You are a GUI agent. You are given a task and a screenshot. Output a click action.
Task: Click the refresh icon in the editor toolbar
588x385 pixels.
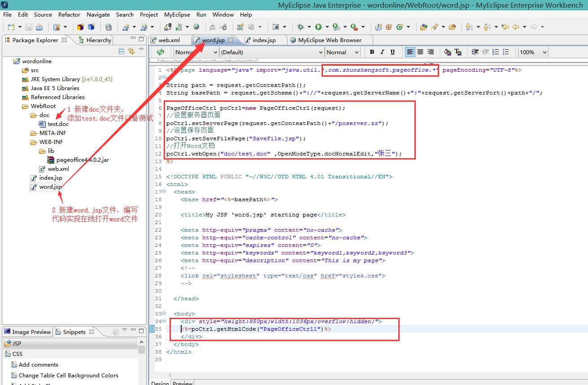pyautogui.click(x=161, y=52)
